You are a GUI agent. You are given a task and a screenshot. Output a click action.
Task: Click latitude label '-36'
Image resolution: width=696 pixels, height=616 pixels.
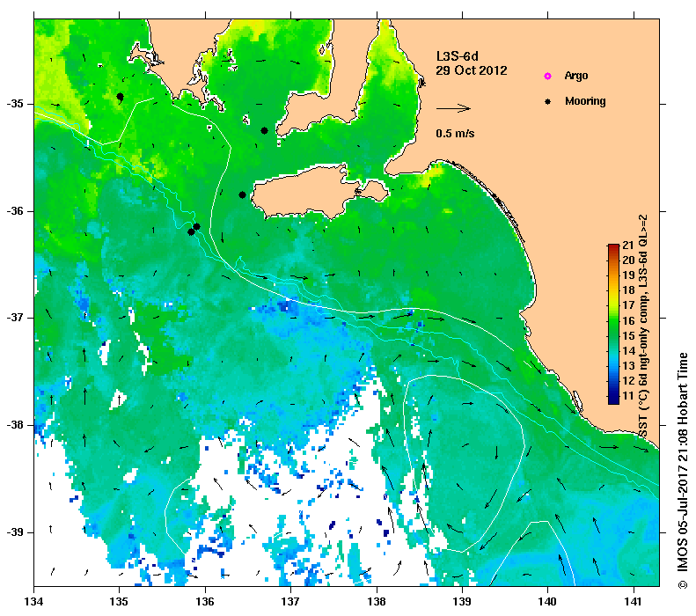coord(15,211)
